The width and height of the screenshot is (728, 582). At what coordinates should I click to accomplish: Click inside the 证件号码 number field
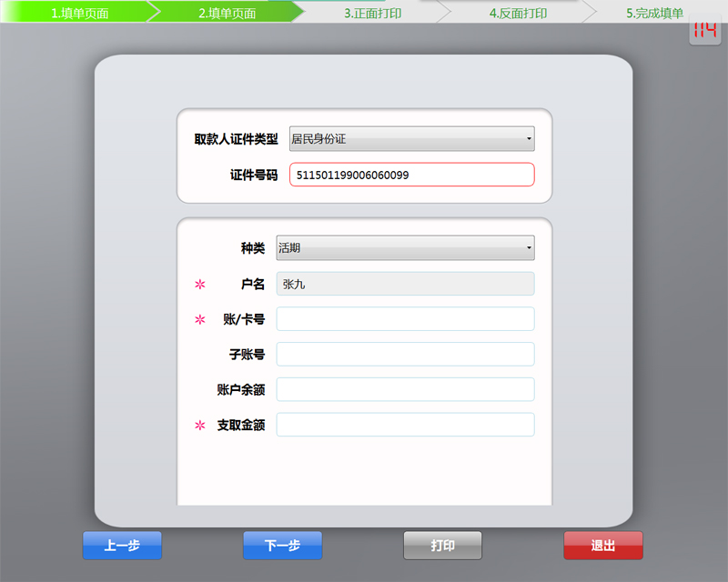pos(411,174)
